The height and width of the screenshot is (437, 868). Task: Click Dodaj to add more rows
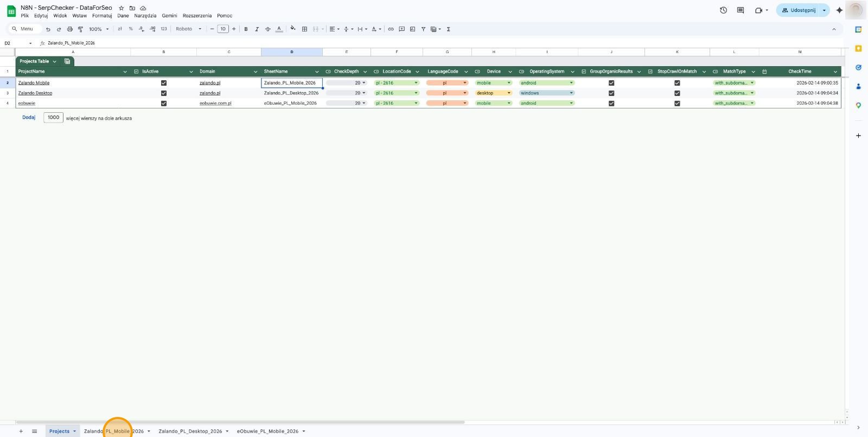coord(29,118)
